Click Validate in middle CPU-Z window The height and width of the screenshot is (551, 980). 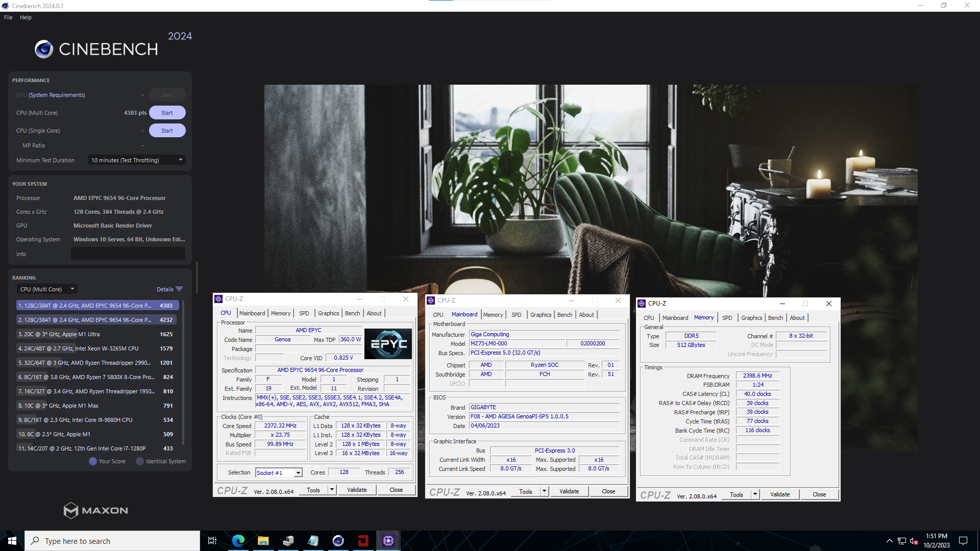[569, 491]
